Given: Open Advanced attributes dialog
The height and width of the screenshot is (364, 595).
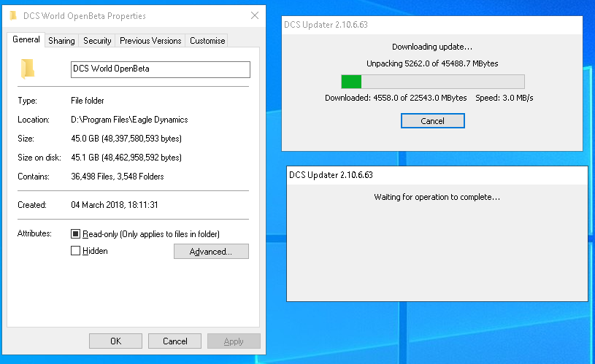Looking at the screenshot, I should pyautogui.click(x=211, y=252).
